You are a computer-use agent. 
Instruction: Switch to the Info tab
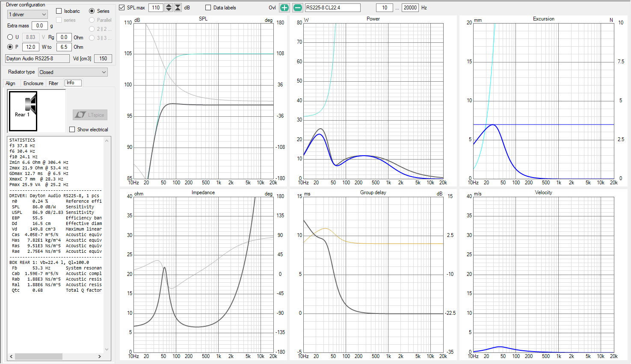[73, 83]
